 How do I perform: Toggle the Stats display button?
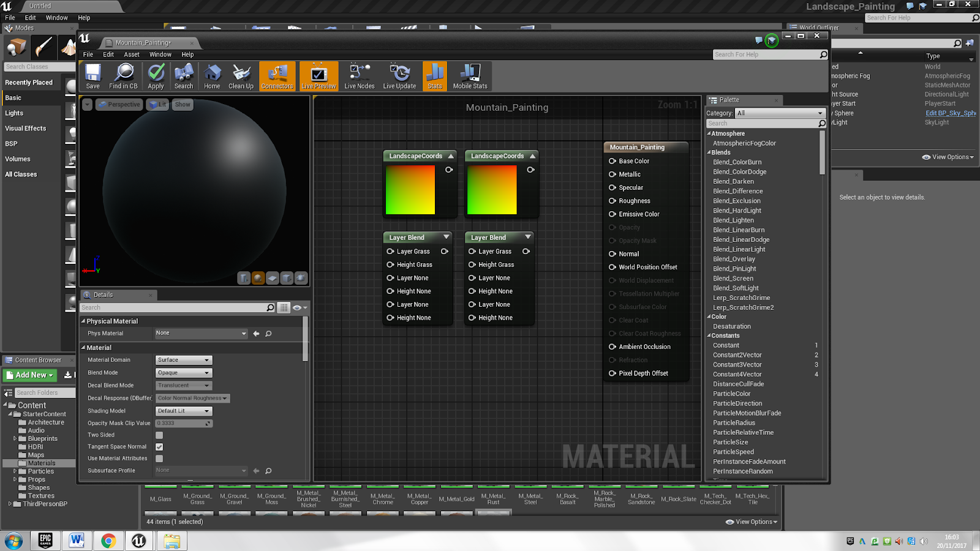tap(435, 77)
